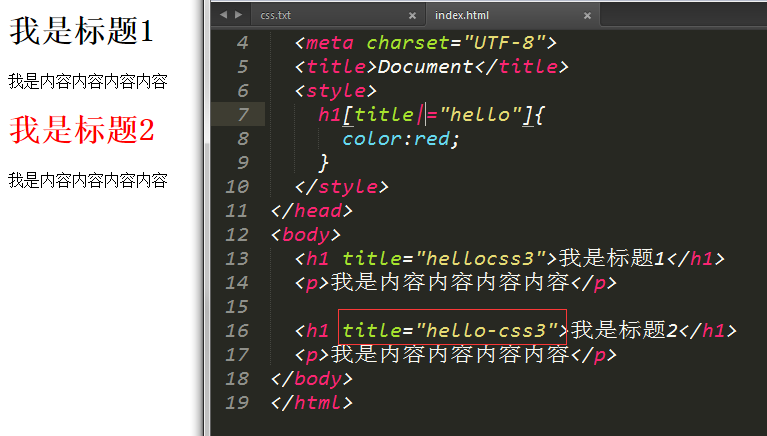Click the black 我是标题1 heading in browser preview
767x436 pixels.
tap(81, 31)
